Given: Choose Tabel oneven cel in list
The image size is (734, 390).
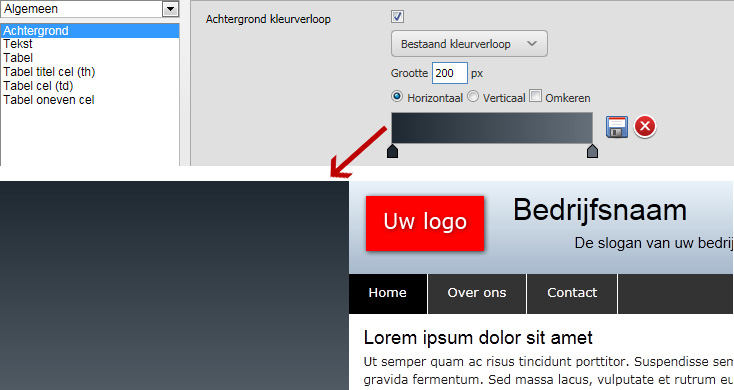Looking at the screenshot, I should (x=49, y=100).
